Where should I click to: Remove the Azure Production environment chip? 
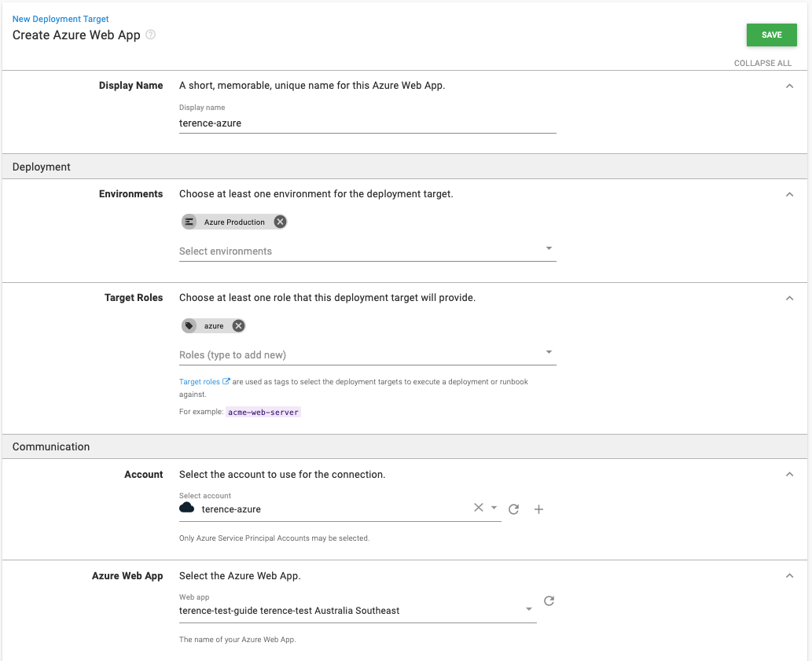[x=280, y=222]
